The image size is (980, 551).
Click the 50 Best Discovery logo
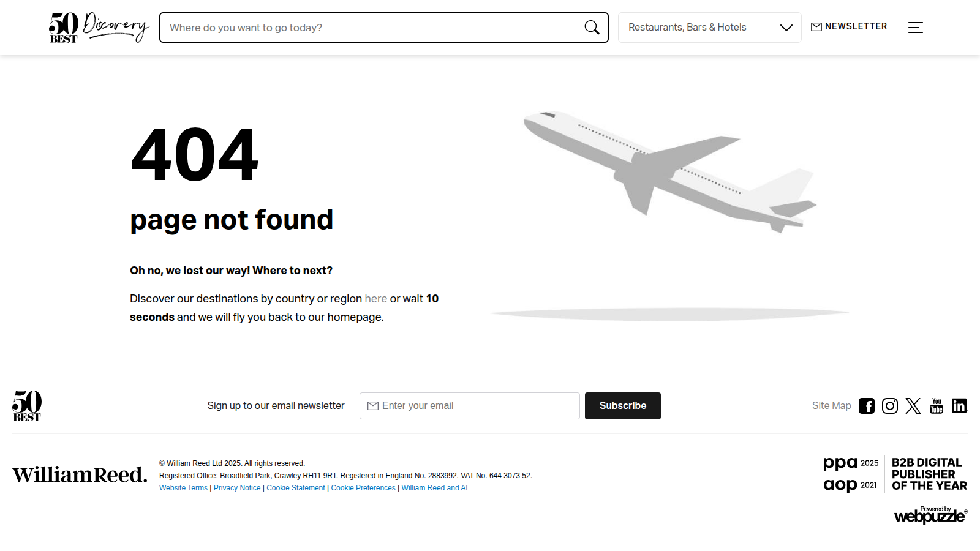(99, 28)
